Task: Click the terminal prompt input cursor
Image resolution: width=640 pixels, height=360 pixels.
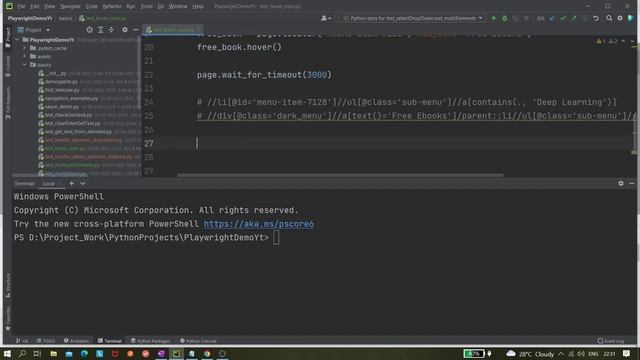Action: pyautogui.click(x=276, y=238)
